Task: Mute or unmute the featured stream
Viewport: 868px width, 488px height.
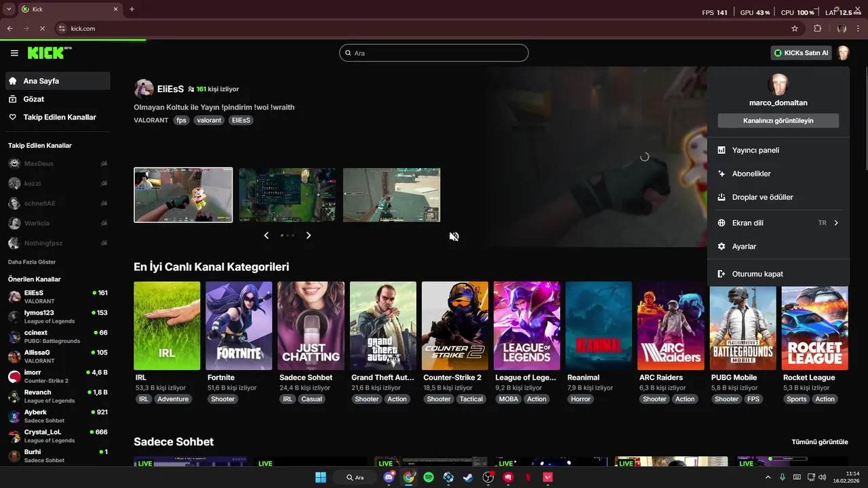Action: [454, 236]
